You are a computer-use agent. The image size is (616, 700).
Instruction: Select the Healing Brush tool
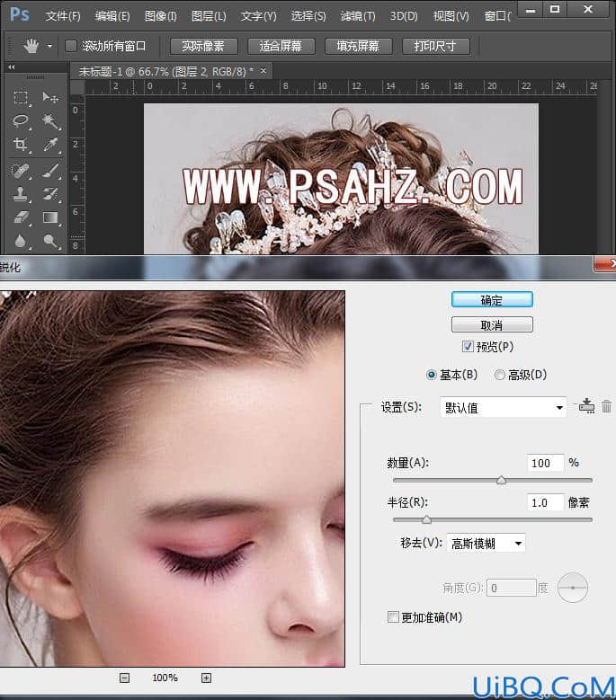[21, 171]
